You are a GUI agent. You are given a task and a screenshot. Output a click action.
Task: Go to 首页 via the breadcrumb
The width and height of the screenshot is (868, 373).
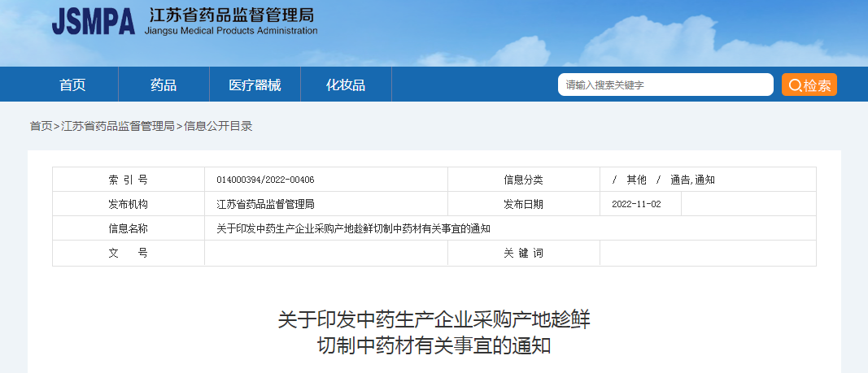tap(41, 126)
